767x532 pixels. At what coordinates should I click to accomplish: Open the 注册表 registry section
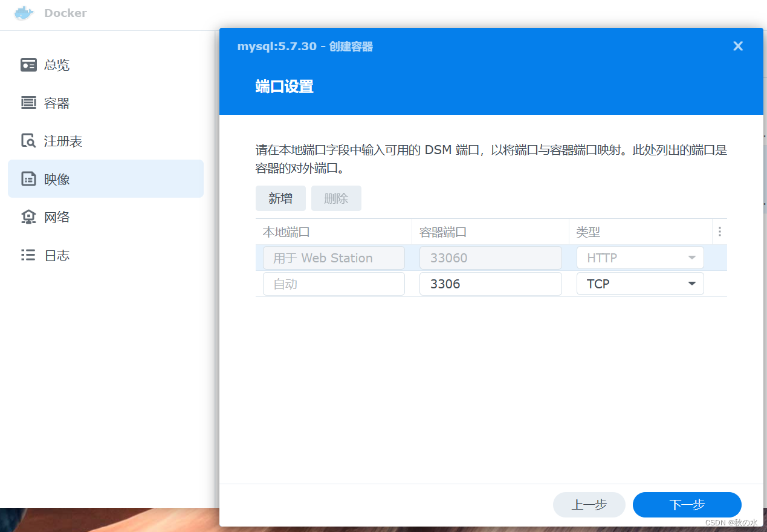click(106, 141)
